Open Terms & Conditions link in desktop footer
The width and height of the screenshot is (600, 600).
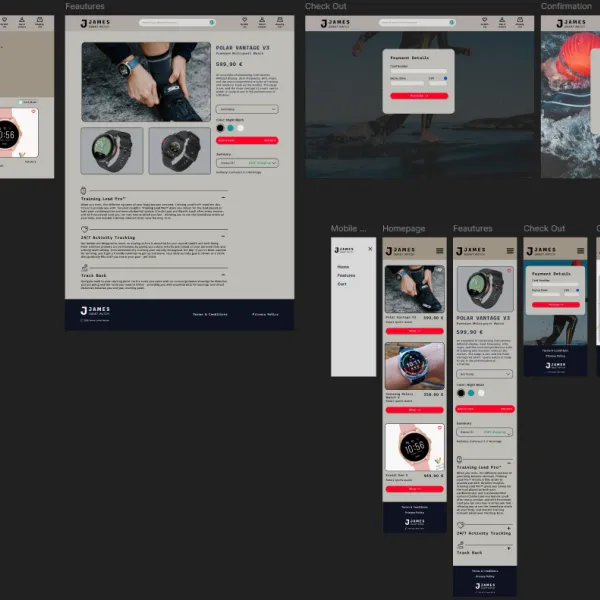(x=210, y=314)
